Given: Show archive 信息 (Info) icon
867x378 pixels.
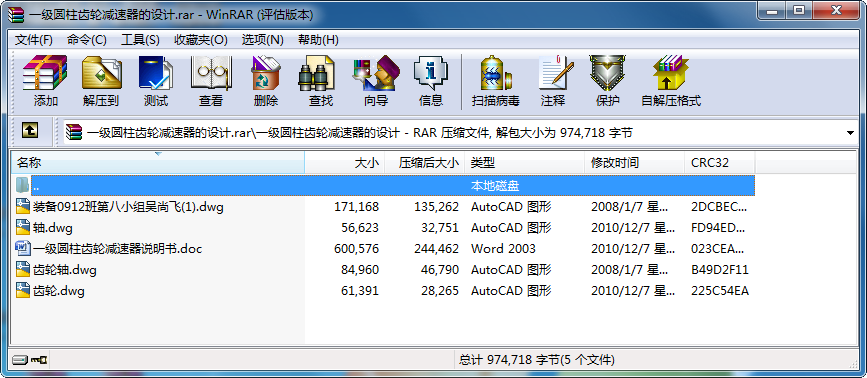Looking at the screenshot, I should (430, 81).
